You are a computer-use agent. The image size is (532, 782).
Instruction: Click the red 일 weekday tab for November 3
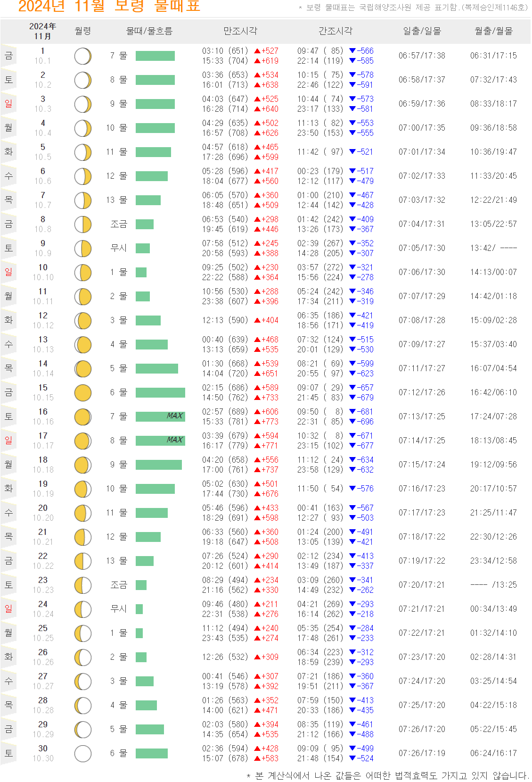coord(8,104)
